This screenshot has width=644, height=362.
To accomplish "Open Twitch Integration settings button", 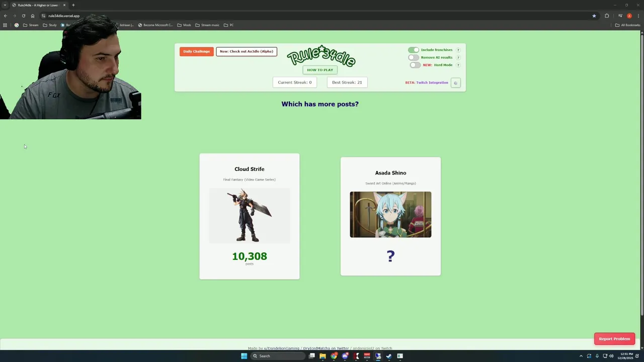I will tap(455, 83).
